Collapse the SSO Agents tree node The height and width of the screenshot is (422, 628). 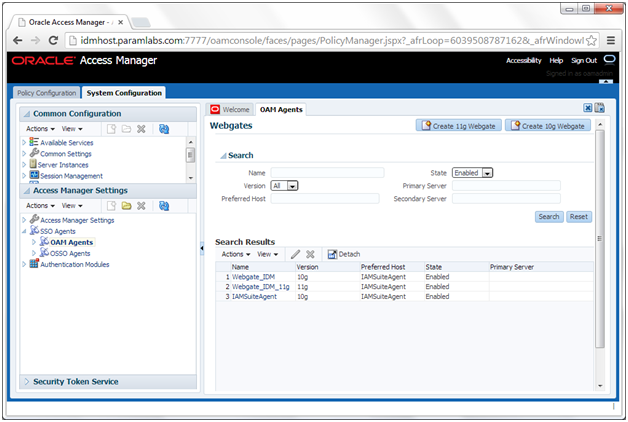[24, 231]
